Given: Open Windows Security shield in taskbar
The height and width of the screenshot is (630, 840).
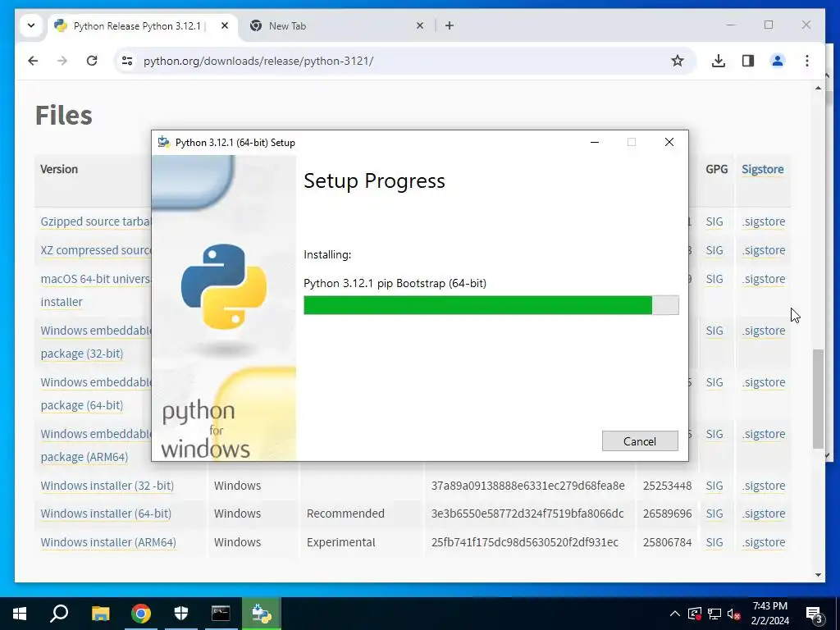Looking at the screenshot, I should pyautogui.click(x=181, y=614).
